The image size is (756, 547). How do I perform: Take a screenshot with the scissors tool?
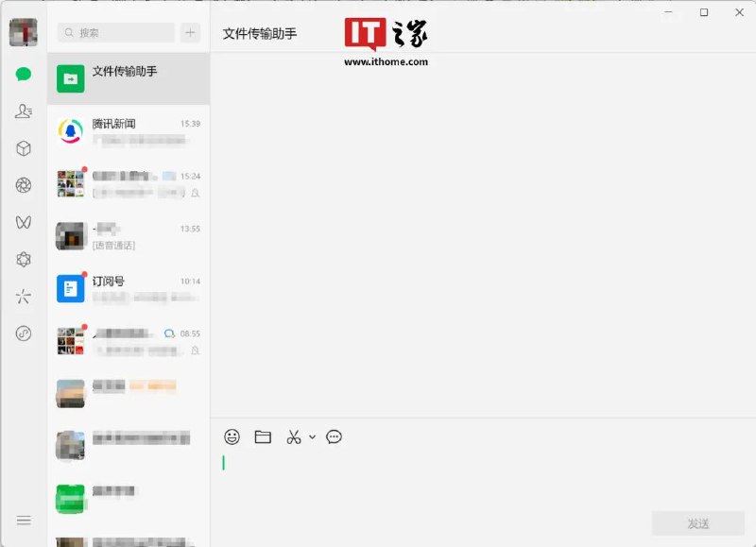[x=292, y=436]
